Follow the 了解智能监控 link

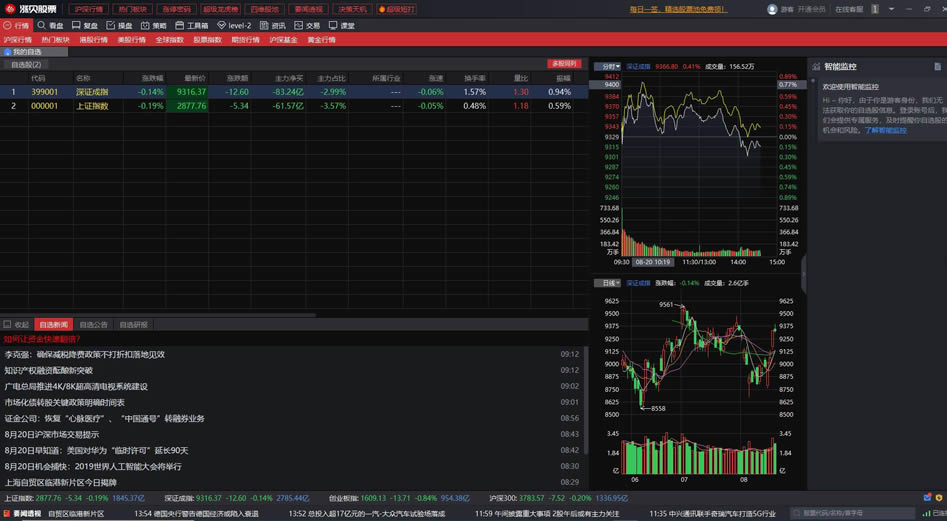click(885, 130)
